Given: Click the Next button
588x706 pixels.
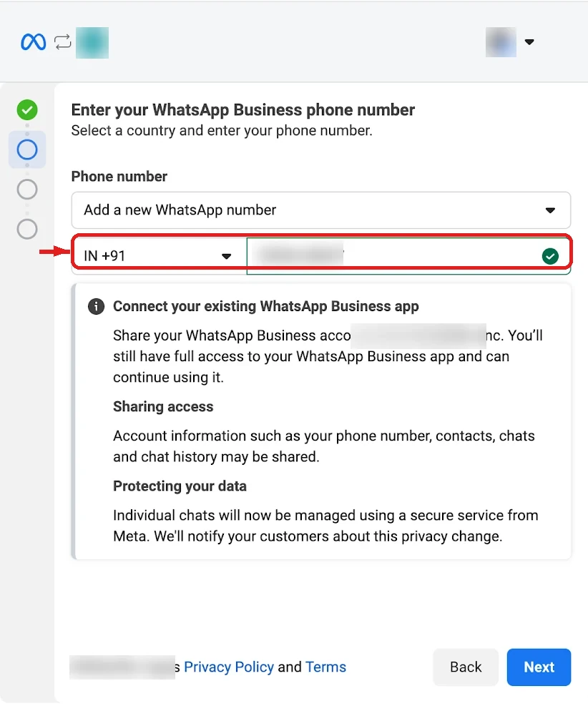Looking at the screenshot, I should coord(539,667).
